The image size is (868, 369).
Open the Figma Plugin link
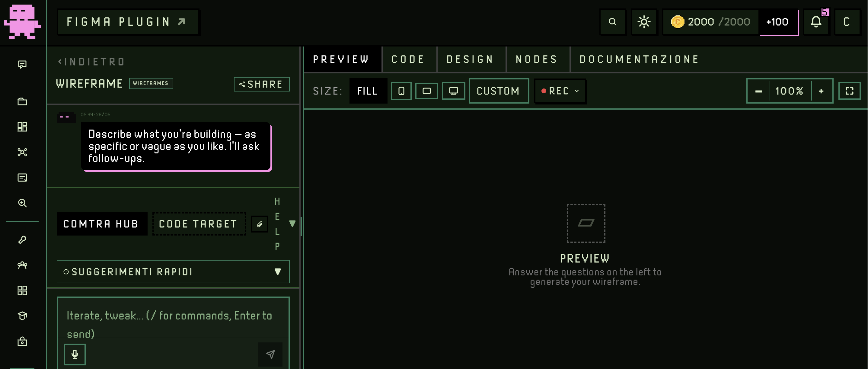coord(128,21)
